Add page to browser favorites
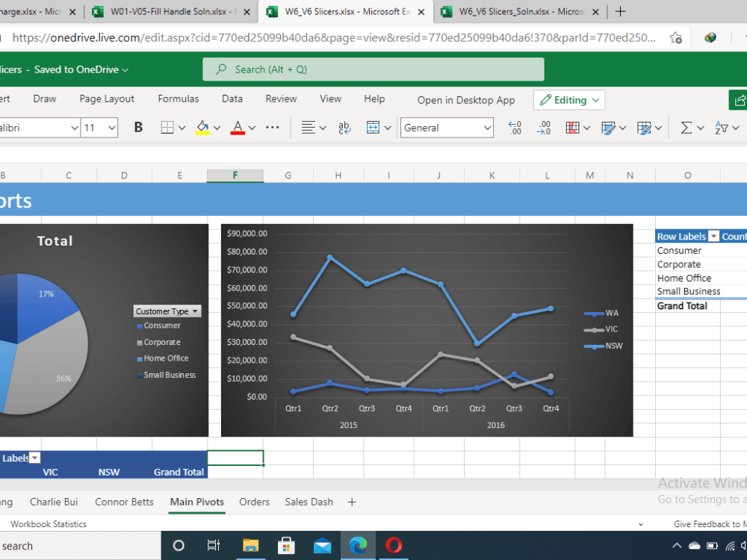The image size is (747, 560). click(x=675, y=37)
